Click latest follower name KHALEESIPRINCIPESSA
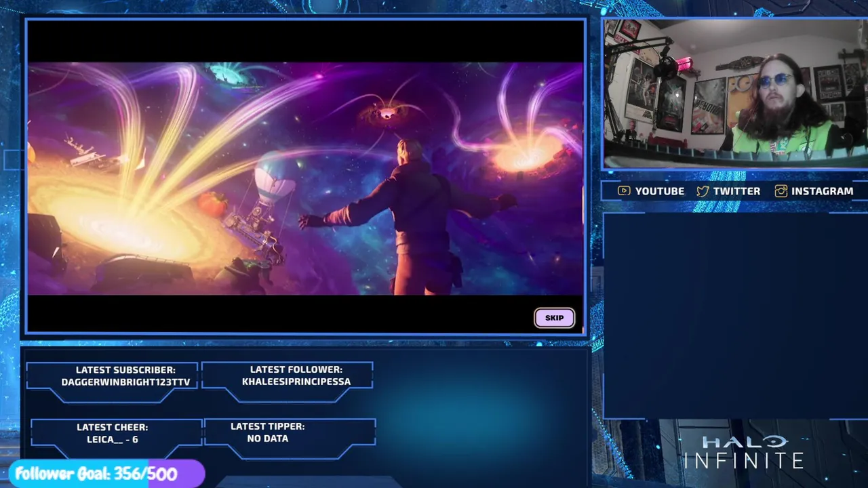This screenshot has width=868, height=488. (296, 382)
